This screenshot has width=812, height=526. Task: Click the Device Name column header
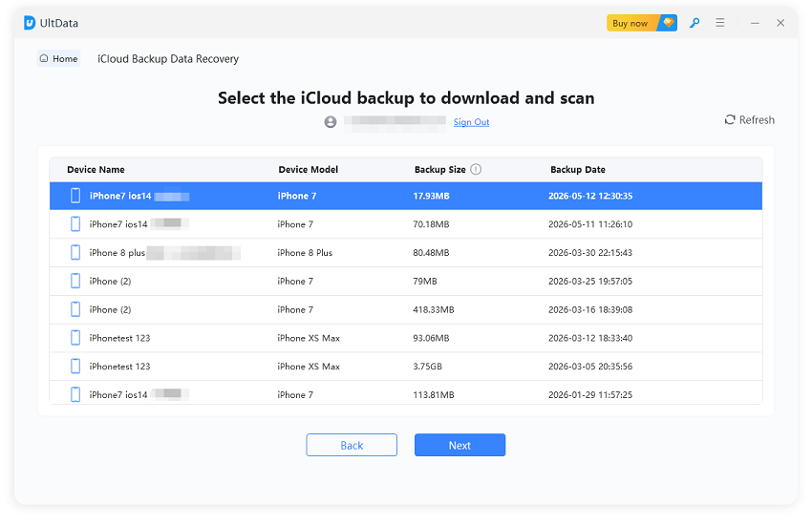click(x=96, y=169)
